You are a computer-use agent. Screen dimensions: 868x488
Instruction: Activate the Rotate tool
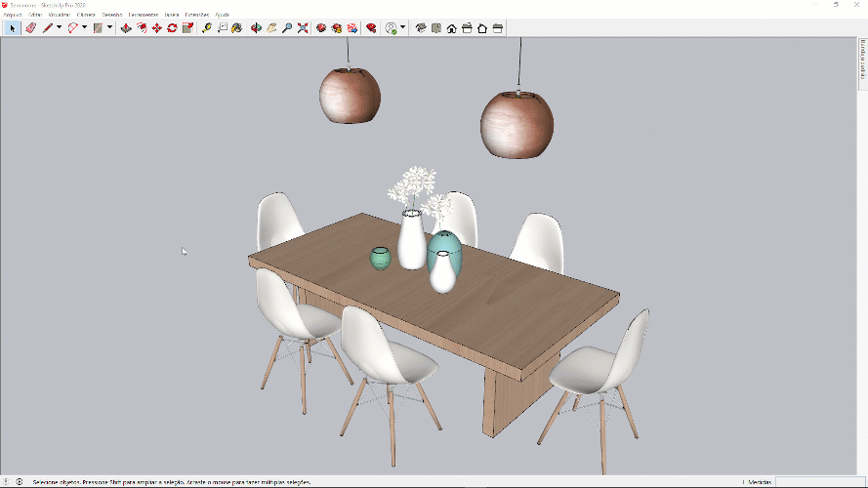coord(172,28)
